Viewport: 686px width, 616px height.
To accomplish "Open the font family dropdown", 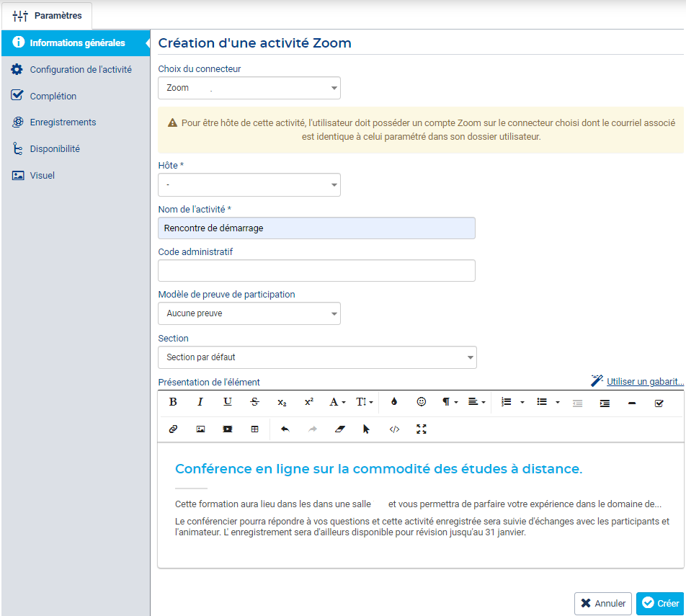I will [337, 402].
